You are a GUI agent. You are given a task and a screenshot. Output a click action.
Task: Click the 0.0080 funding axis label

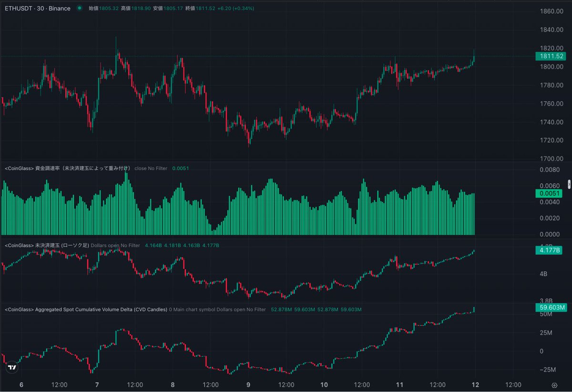click(x=549, y=169)
